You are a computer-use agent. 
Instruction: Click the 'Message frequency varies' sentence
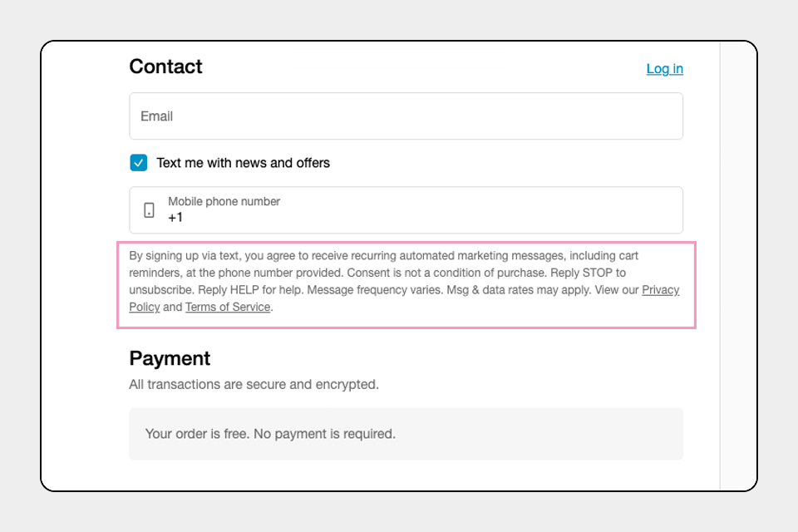375,290
